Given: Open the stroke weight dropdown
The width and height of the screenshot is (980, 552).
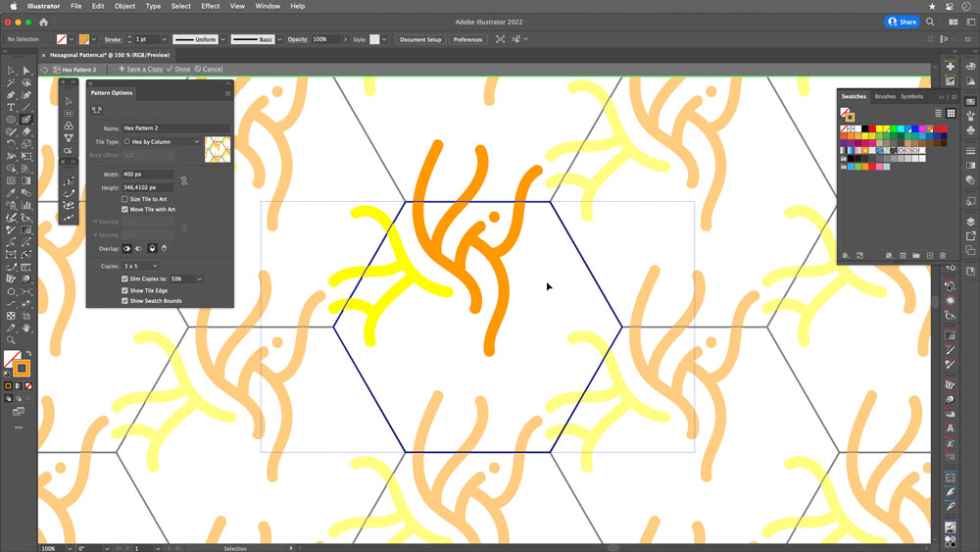Looking at the screenshot, I should pos(165,39).
